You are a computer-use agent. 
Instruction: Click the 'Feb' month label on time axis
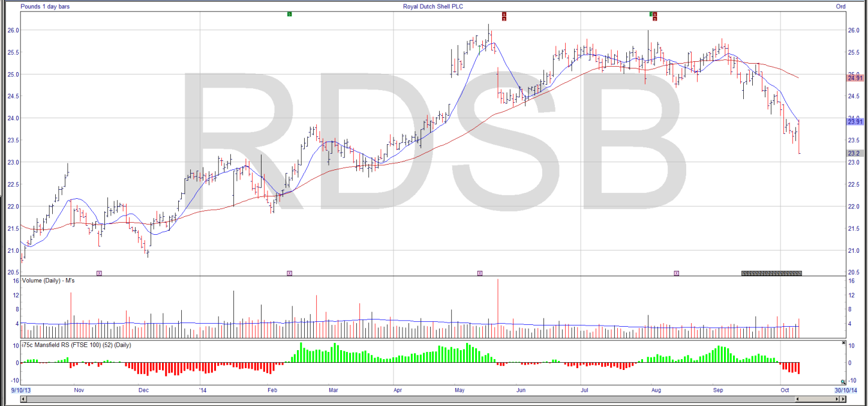(x=272, y=390)
